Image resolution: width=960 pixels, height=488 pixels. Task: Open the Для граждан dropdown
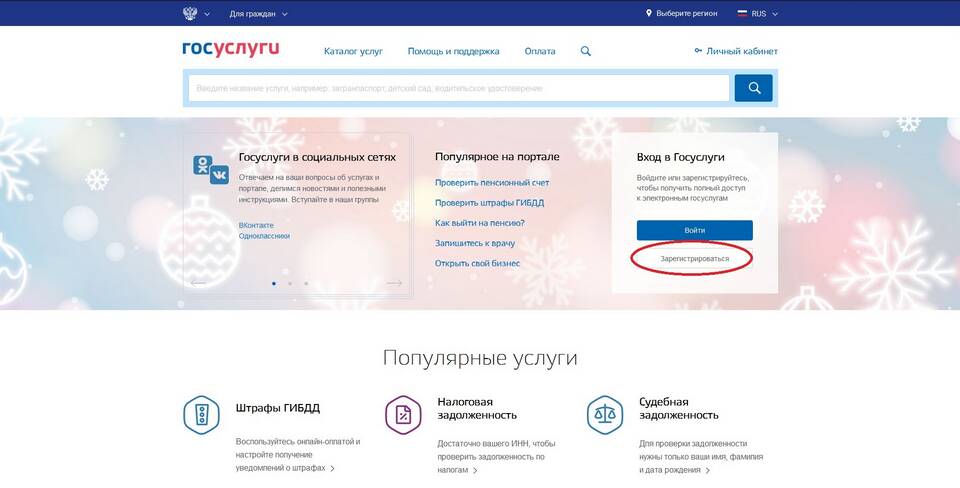[x=258, y=14]
